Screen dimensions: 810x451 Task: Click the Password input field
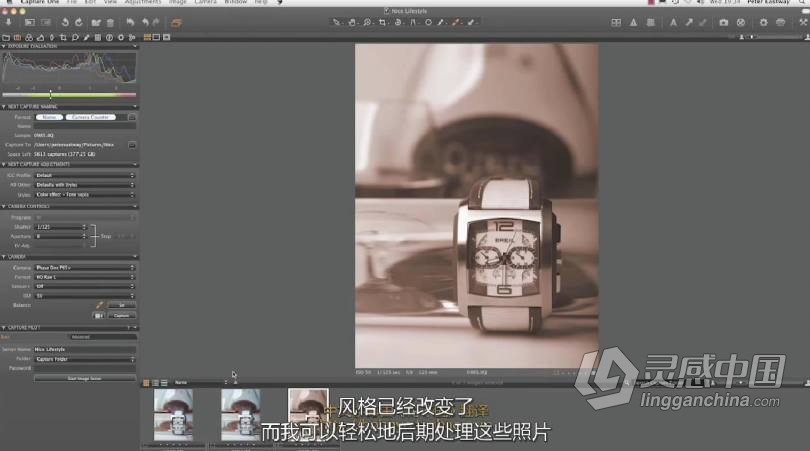tap(85, 368)
